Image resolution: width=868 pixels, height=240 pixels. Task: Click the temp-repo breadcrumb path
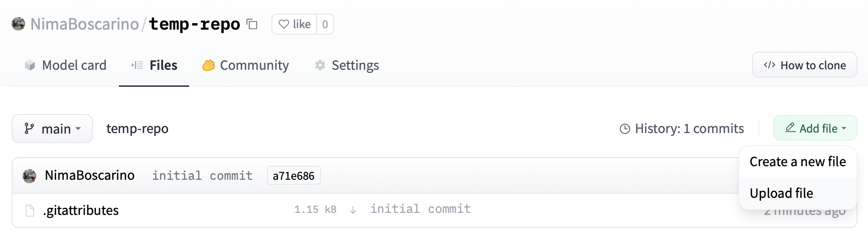(137, 129)
